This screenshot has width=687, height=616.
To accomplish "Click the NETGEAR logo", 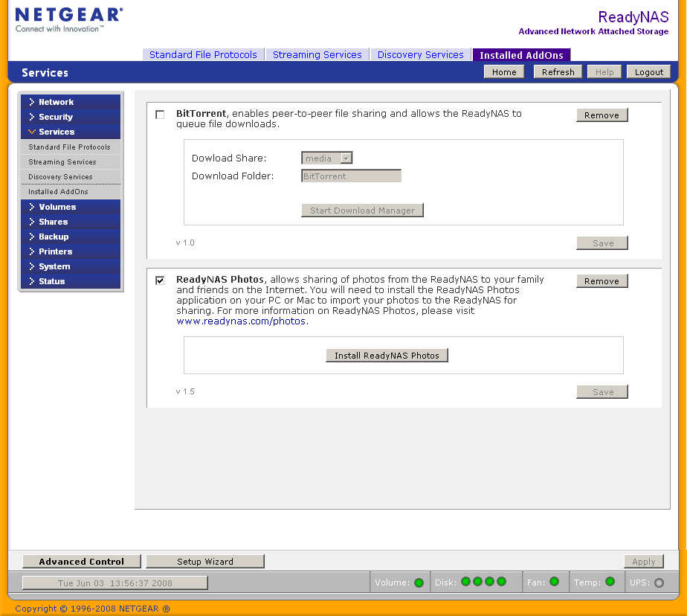I will click(x=69, y=20).
